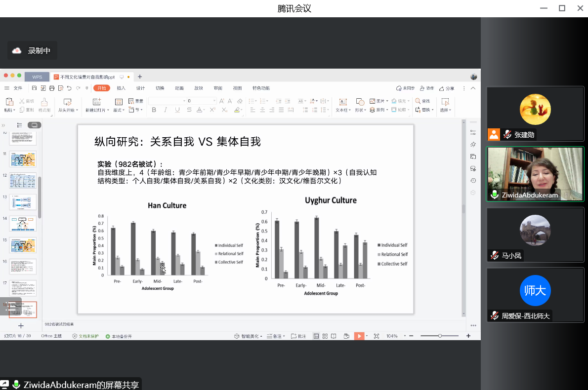Switch to the Design (设计) ribbon tab
The width and height of the screenshot is (588, 390).
140,88
